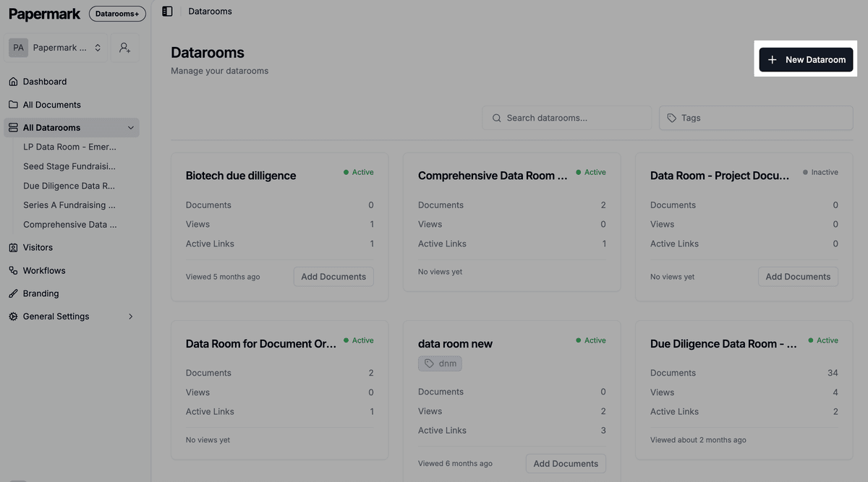868x482 pixels.
Task: Add Documents to data room new
Action: click(x=566, y=464)
